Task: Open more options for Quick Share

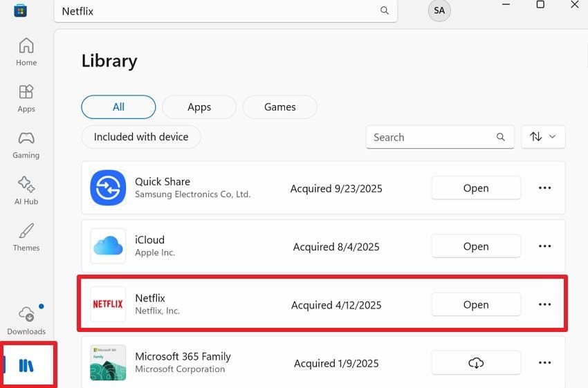Action: point(544,188)
